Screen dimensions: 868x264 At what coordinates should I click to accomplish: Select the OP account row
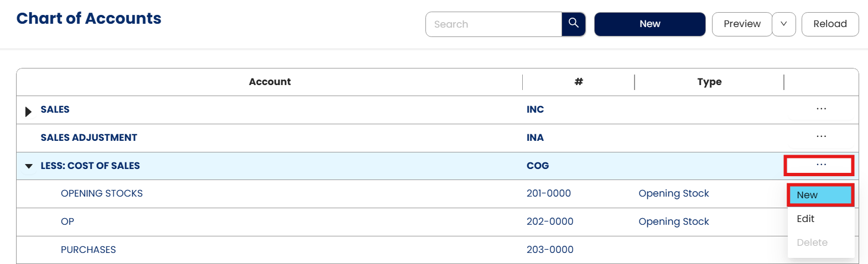coord(67,221)
